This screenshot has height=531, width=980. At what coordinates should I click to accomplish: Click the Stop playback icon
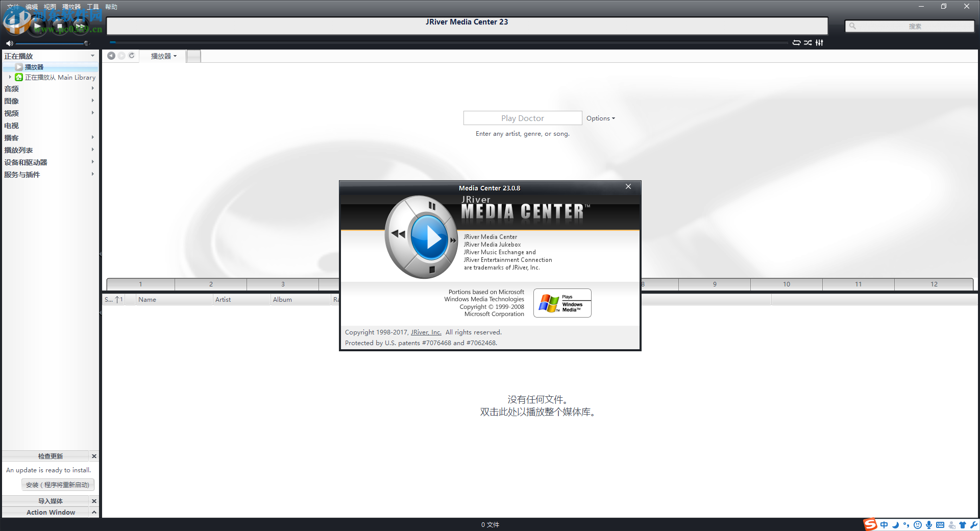[x=59, y=27]
